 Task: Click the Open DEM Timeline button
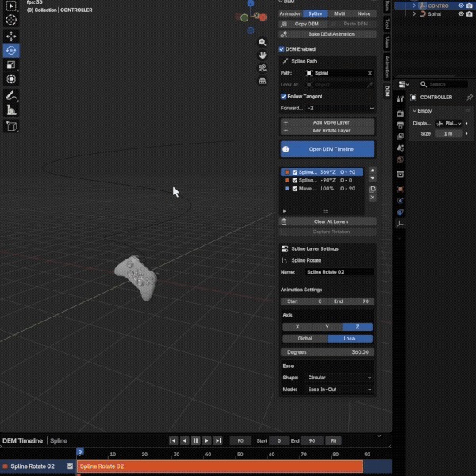(328, 149)
